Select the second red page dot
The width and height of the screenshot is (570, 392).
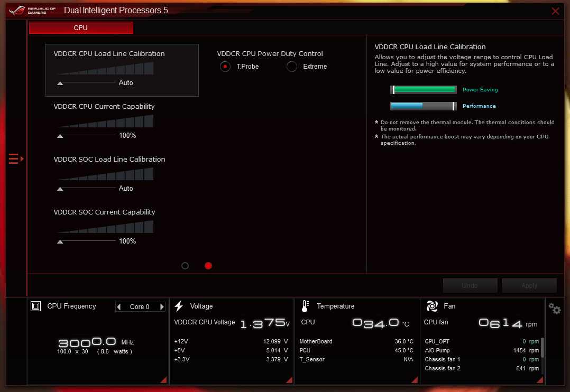point(208,266)
